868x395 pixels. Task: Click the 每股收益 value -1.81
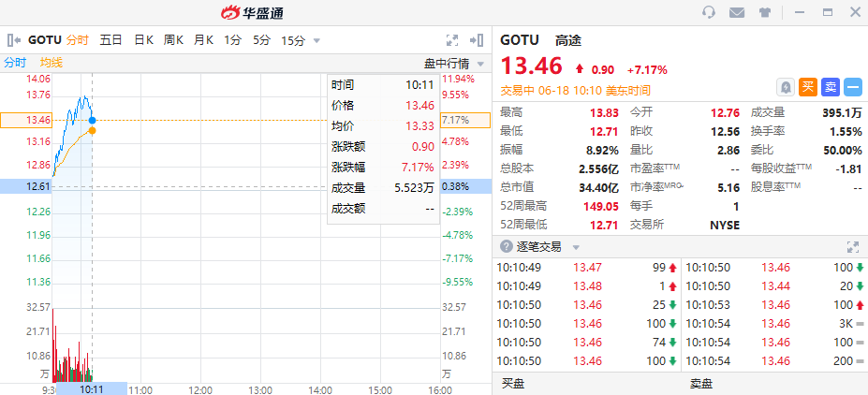pos(851,169)
